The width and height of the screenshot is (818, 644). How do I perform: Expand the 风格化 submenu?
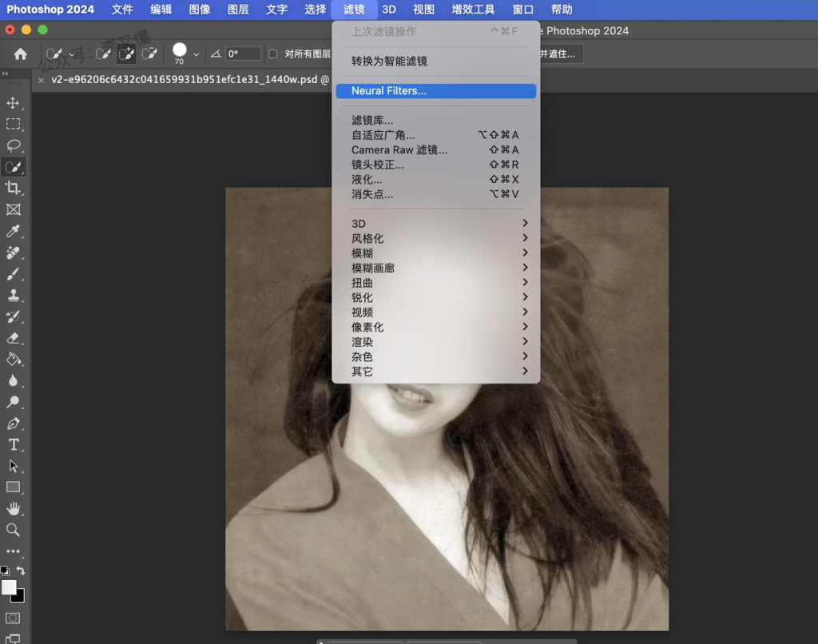435,238
